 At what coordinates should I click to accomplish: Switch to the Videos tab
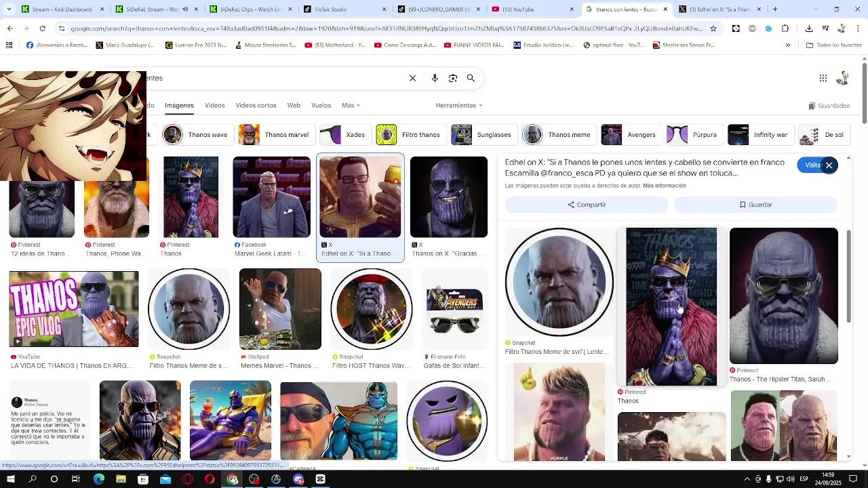(x=215, y=106)
